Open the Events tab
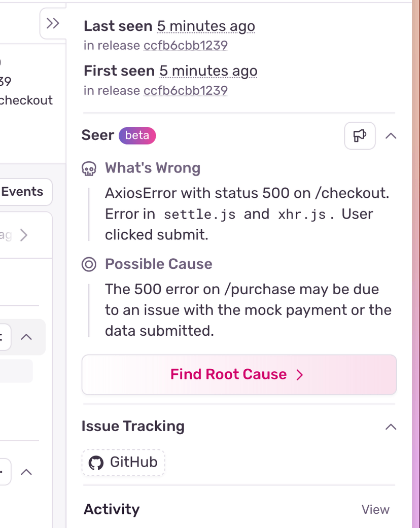 22,192
